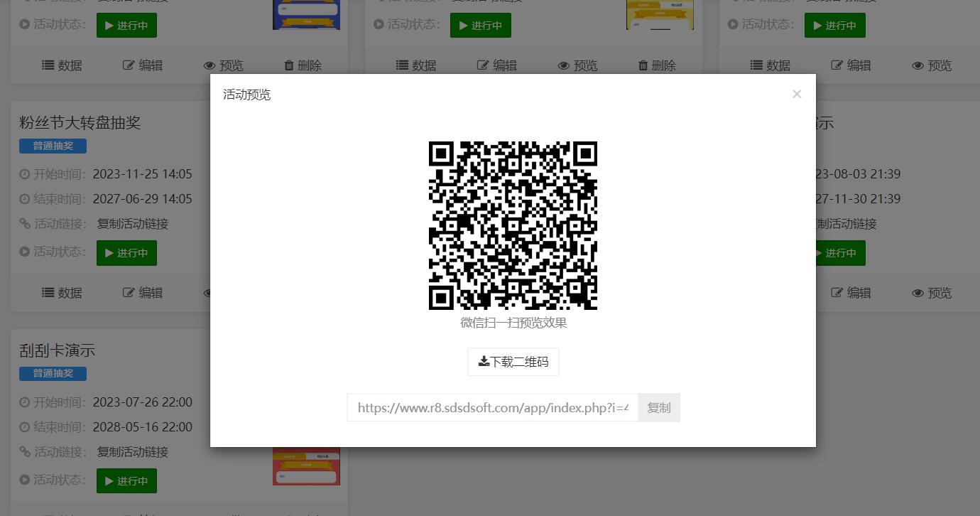Focus the activity URL input field
Screen dimensions: 980x516
pos(493,408)
